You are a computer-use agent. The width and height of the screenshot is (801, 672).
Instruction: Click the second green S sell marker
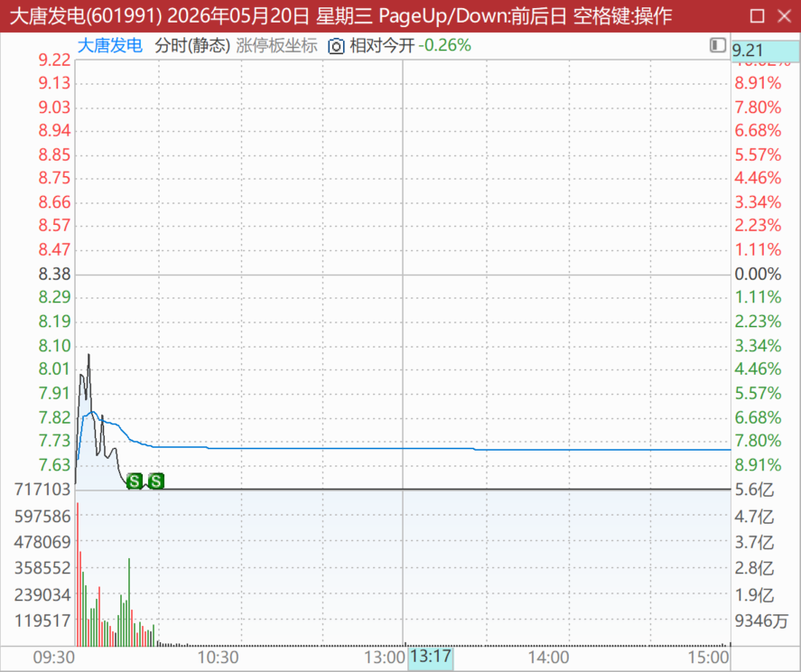click(156, 481)
